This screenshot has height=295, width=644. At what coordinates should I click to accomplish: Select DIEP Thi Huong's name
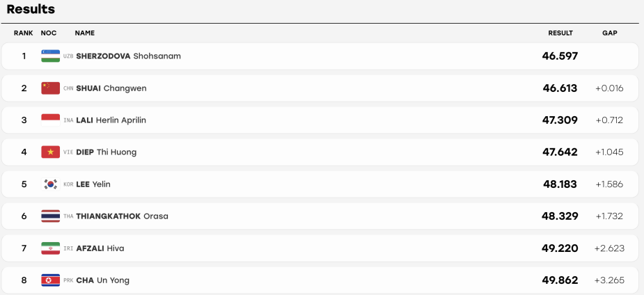click(107, 152)
